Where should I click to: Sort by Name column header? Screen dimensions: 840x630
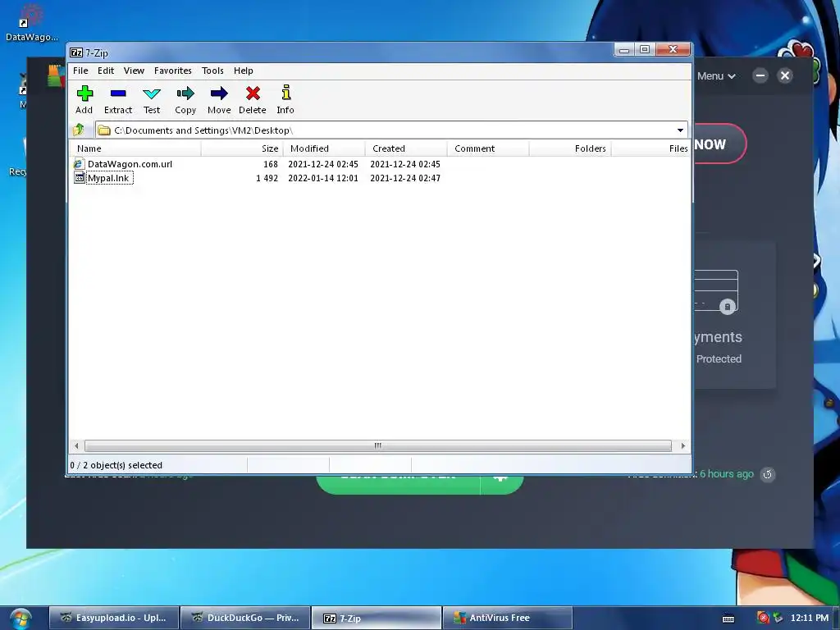[135, 148]
